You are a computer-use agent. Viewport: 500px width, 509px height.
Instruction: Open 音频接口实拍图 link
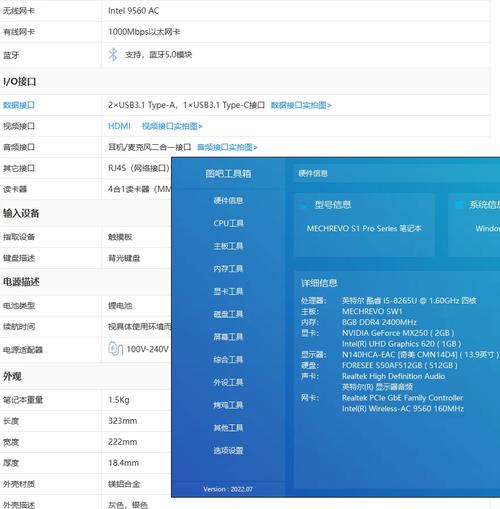227,147
